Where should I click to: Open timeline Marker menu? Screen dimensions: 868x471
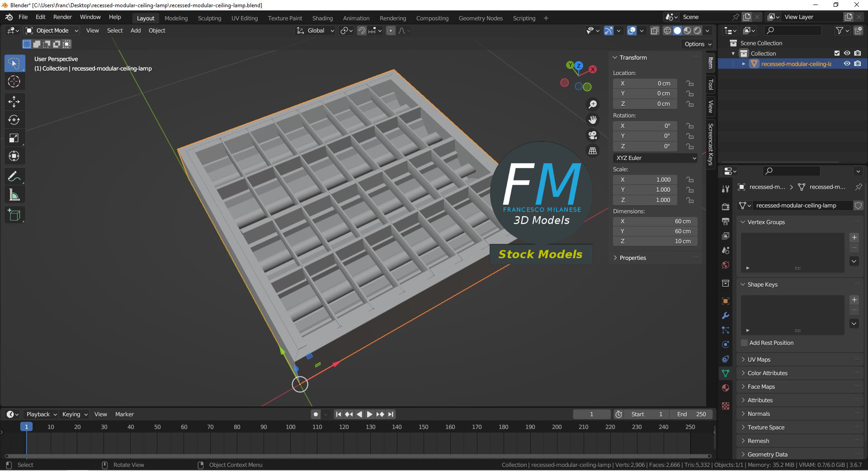pos(124,414)
